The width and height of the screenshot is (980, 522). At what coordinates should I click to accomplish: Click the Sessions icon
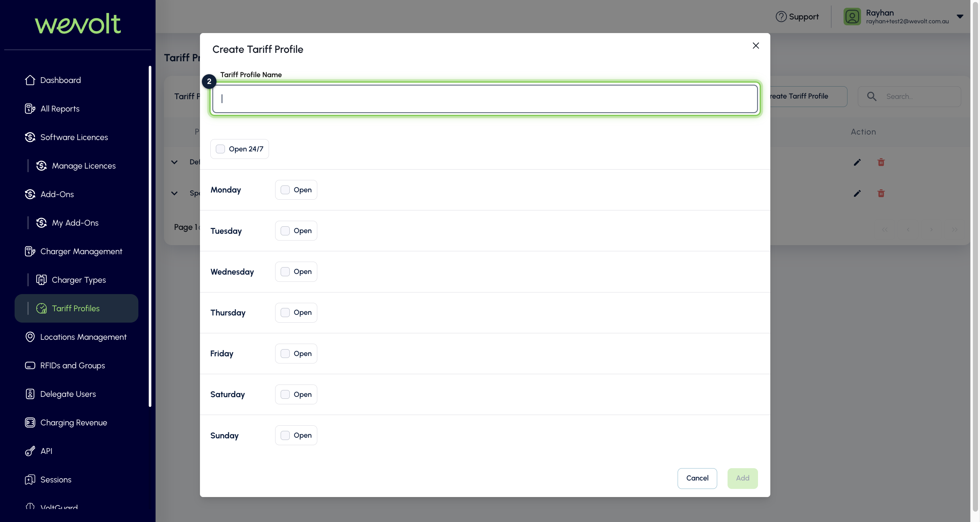(x=30, y=480)
